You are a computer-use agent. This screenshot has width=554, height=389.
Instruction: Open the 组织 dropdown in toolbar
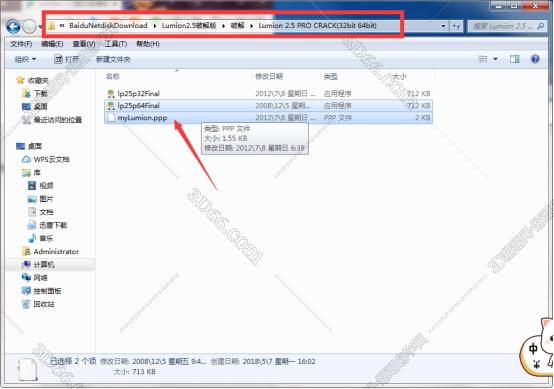pos(25,59)
